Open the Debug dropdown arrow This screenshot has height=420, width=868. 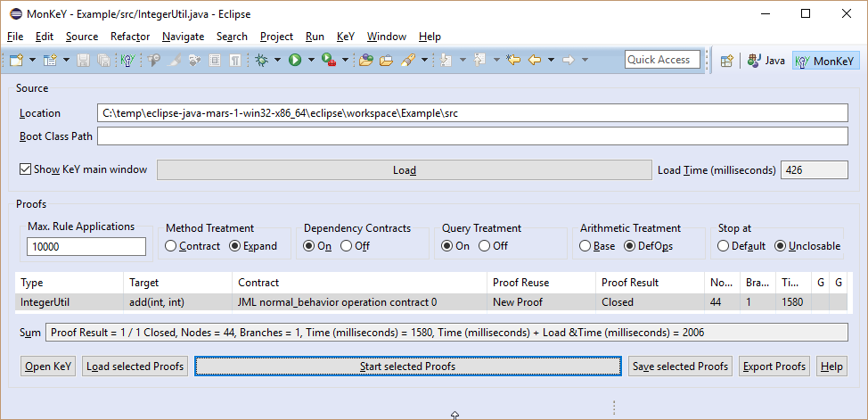[x=277, y=60]
